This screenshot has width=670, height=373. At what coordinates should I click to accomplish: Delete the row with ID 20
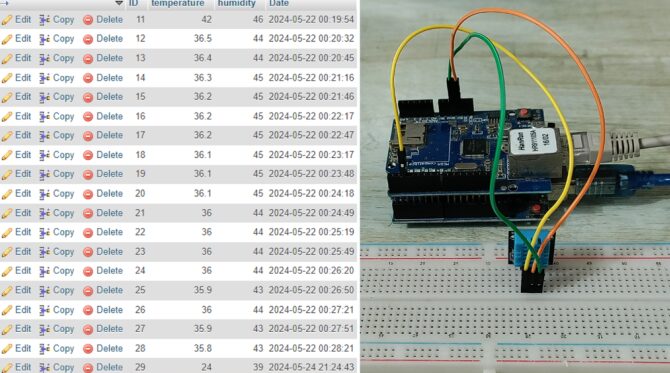click(103, 194)
